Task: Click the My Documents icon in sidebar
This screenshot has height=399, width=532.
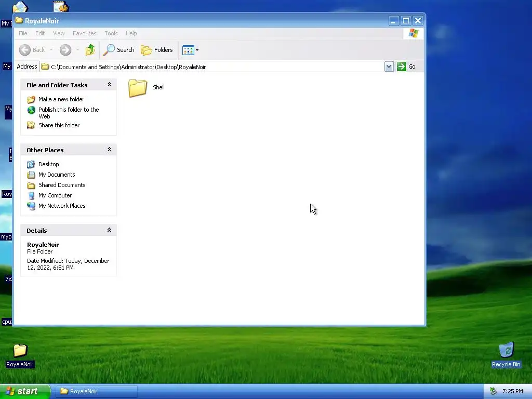Action: [31, 175]
